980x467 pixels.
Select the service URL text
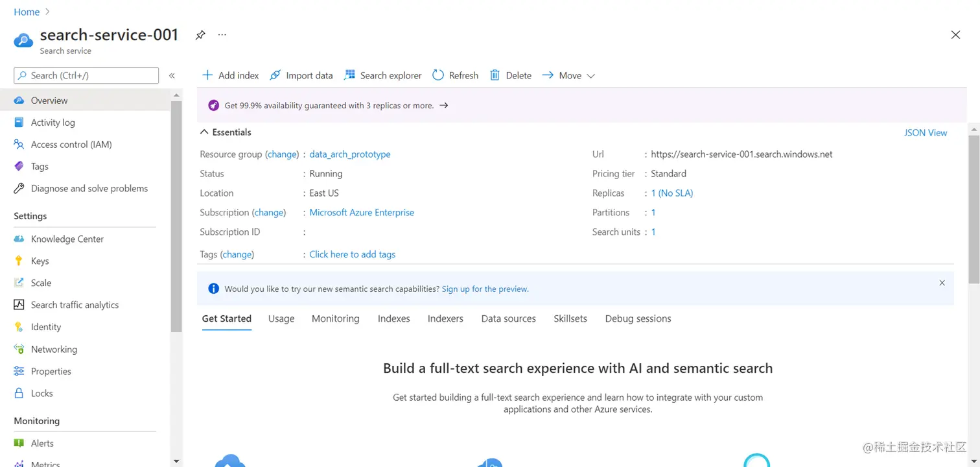point(741,154)
